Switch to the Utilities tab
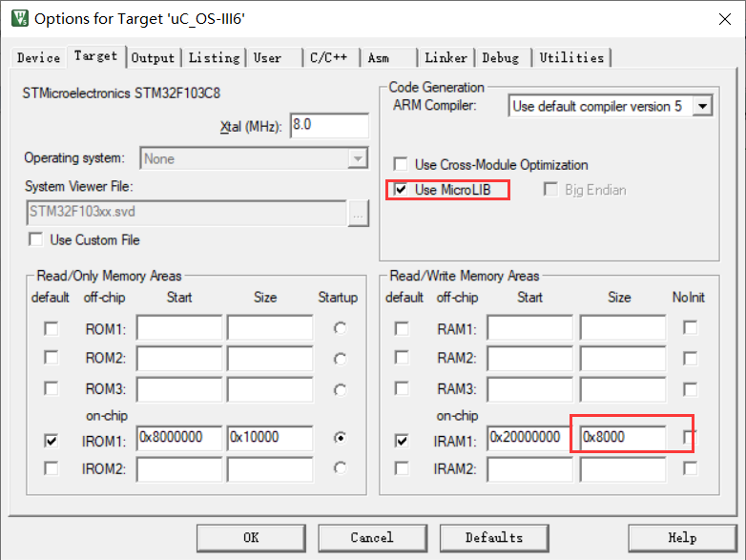Image resolution: width=746 pixels, height=560 pixels. pyautogui.click(x=571, y=58)
